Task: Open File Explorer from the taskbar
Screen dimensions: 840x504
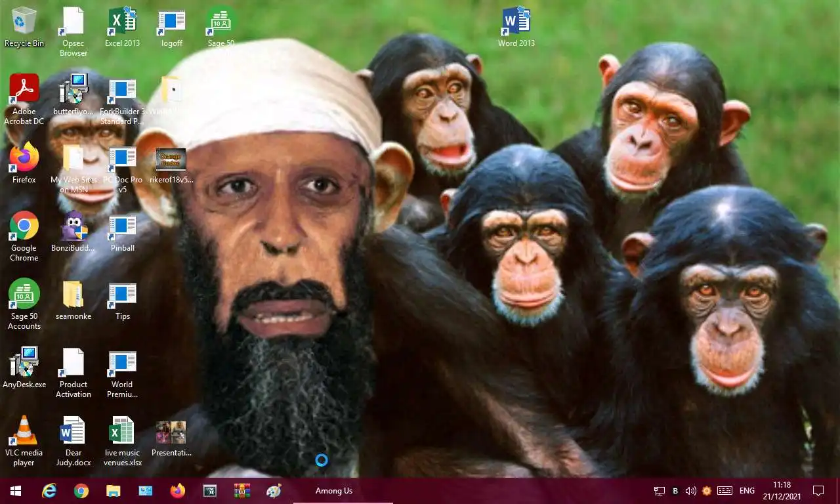Action: tap(114, 491)
